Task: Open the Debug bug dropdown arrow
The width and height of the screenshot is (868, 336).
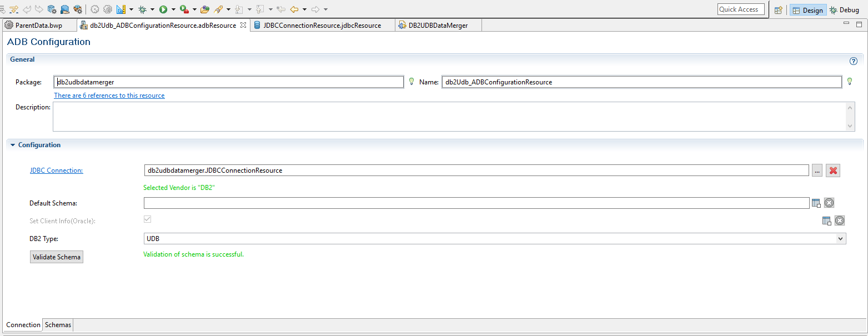Action: coord(152,9)
